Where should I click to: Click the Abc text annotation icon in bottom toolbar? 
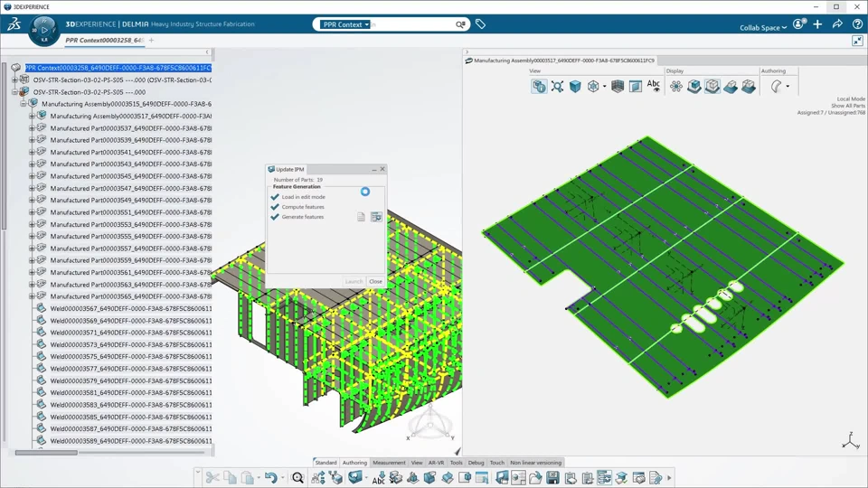pyautogui.click(x=379, y=477)
